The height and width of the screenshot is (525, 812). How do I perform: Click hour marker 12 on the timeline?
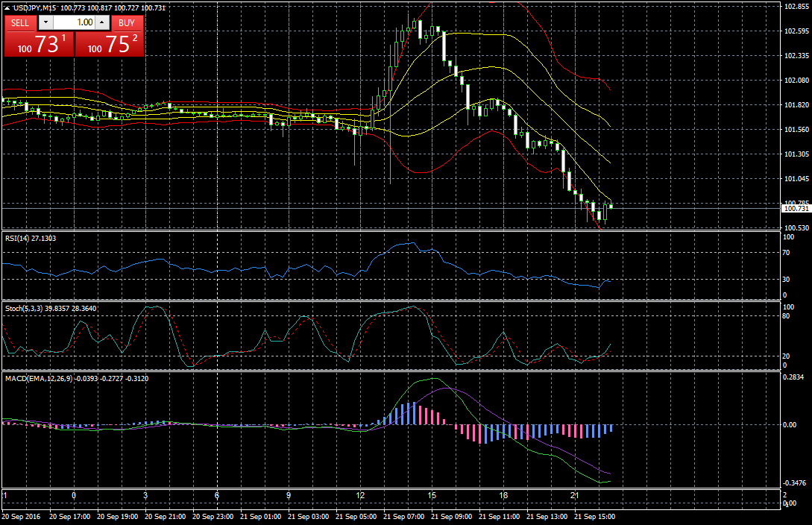point(360,495)
